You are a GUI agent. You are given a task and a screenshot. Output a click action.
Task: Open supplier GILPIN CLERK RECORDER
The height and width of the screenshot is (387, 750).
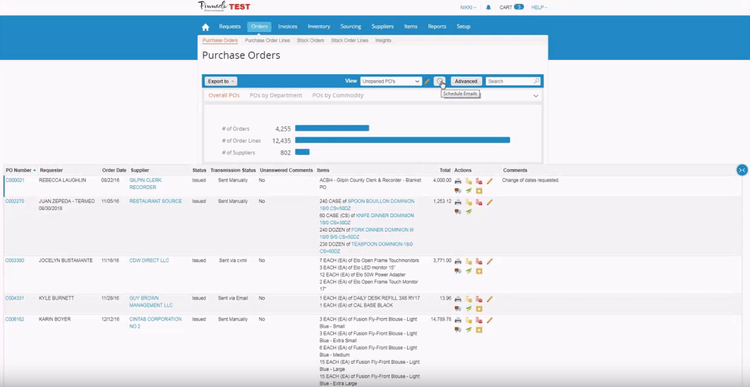pyautogui.click(x=145, y=184)
